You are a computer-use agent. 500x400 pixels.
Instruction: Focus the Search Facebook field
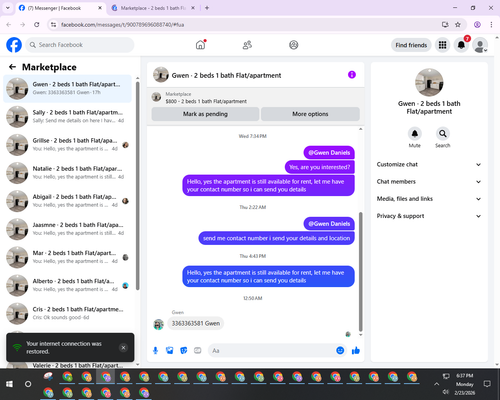click(x=80, y=45)
